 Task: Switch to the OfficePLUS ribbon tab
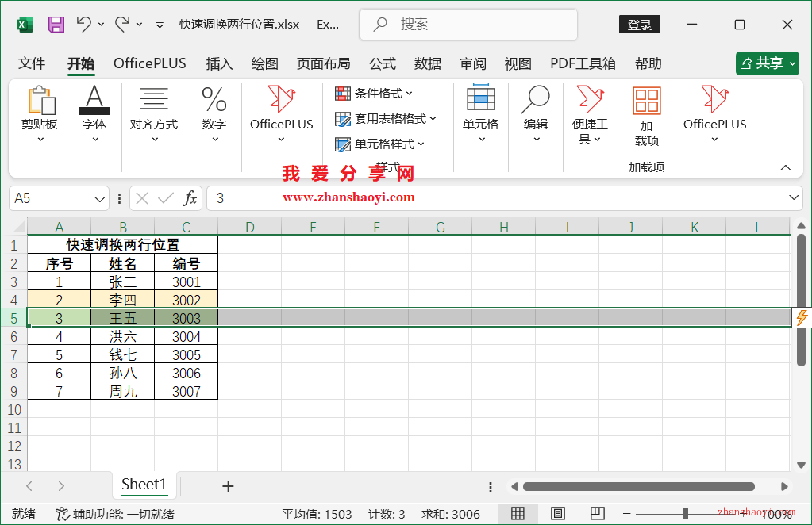(x=150, y=63)
